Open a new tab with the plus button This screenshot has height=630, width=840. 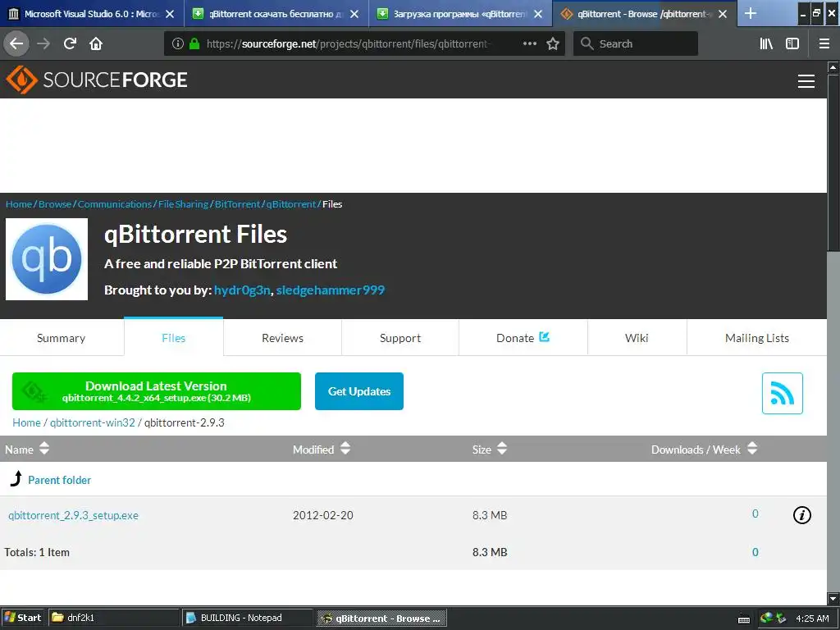(751, 13)
